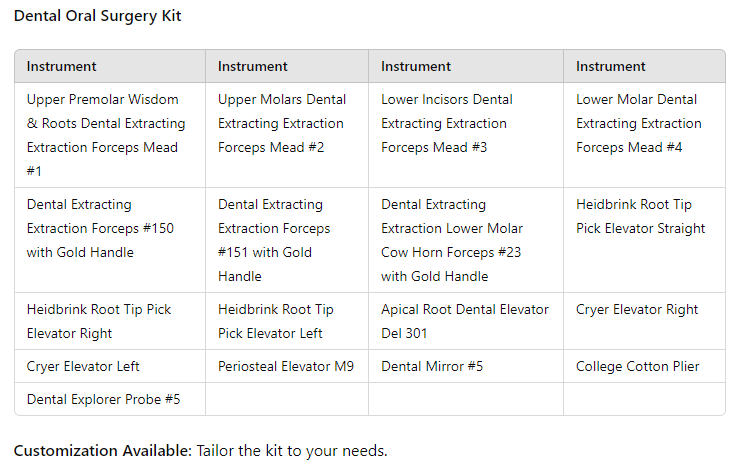Click Upper Molars Forceps Mead #2 cell
Image resolution: width=746 pixels, height=470 pixels.
click(x=287, y=135)
